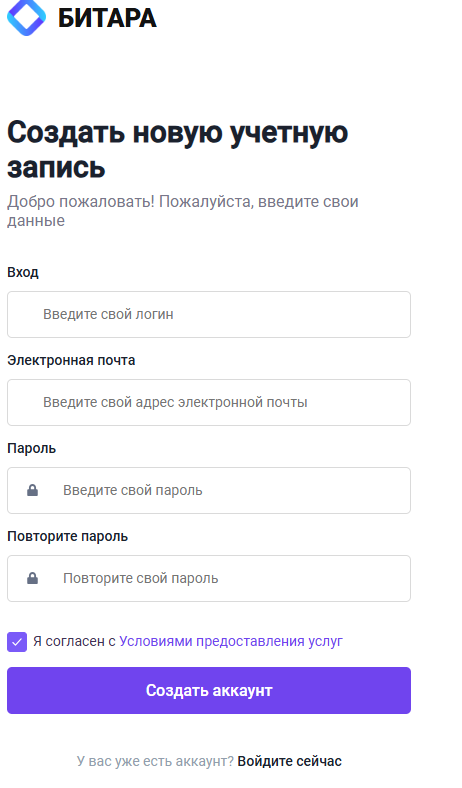Viewport: 462px width, 788px height.
Task: Focus the Введите свой логин input
Action: 209,315
